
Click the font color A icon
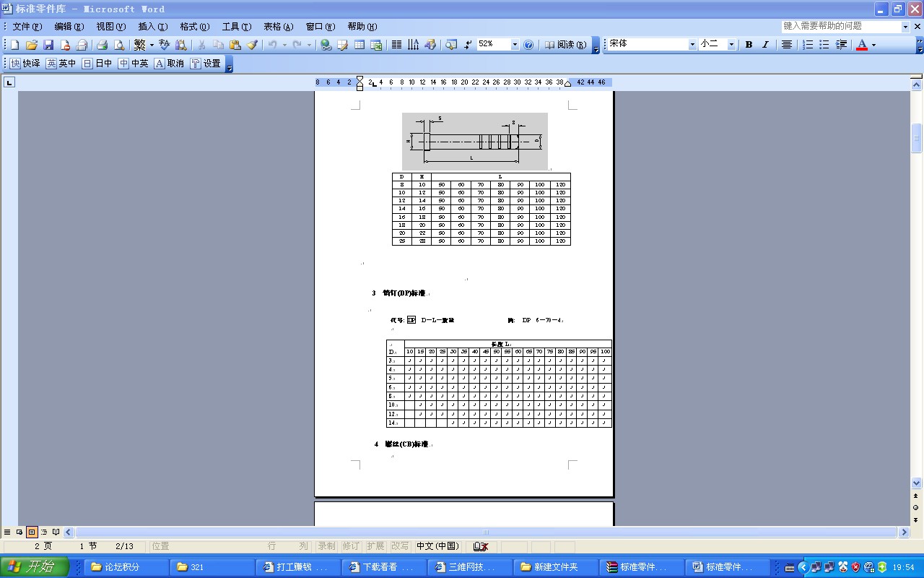(861, 45)
